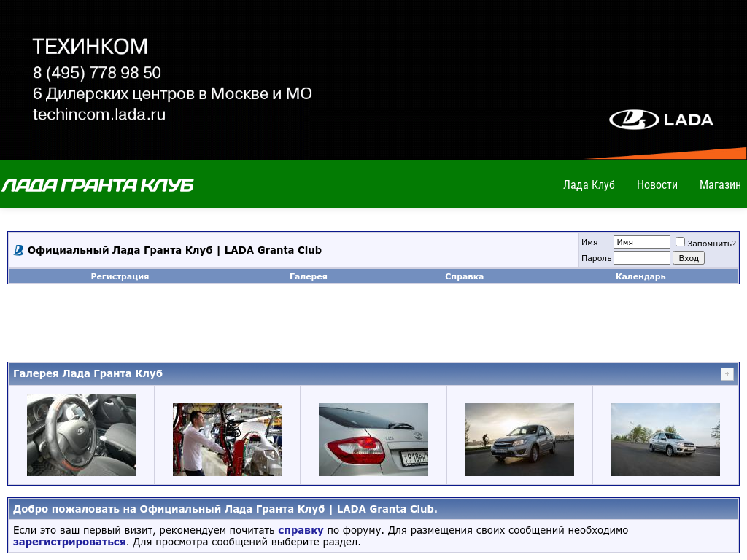Go to the Лада Клуб navigation link
Viewport: 747px width, 560px height.
[x=589, y=185]
